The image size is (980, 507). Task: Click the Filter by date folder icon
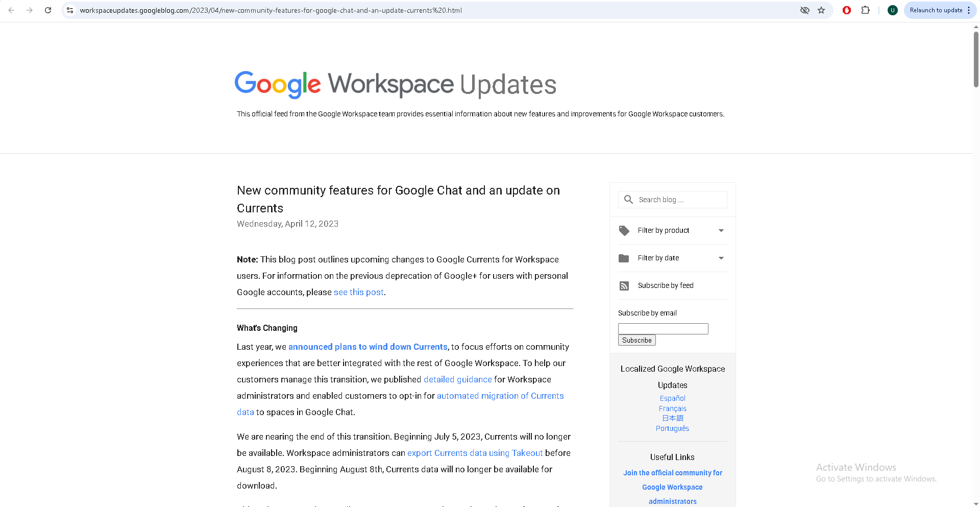tap(624, 258)
